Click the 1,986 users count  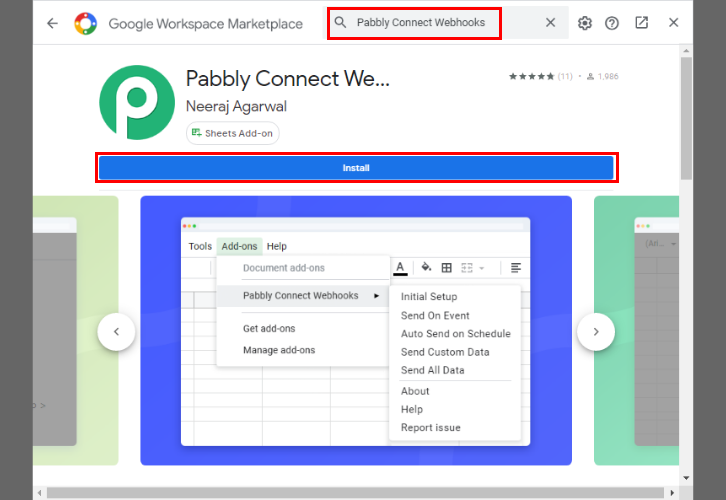[x=603, y=76]
